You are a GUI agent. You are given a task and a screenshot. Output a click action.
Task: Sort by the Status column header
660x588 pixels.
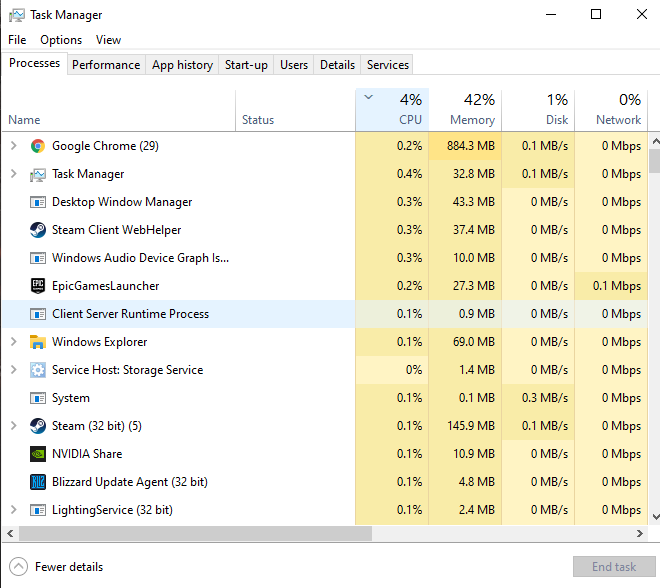point(295,110)
